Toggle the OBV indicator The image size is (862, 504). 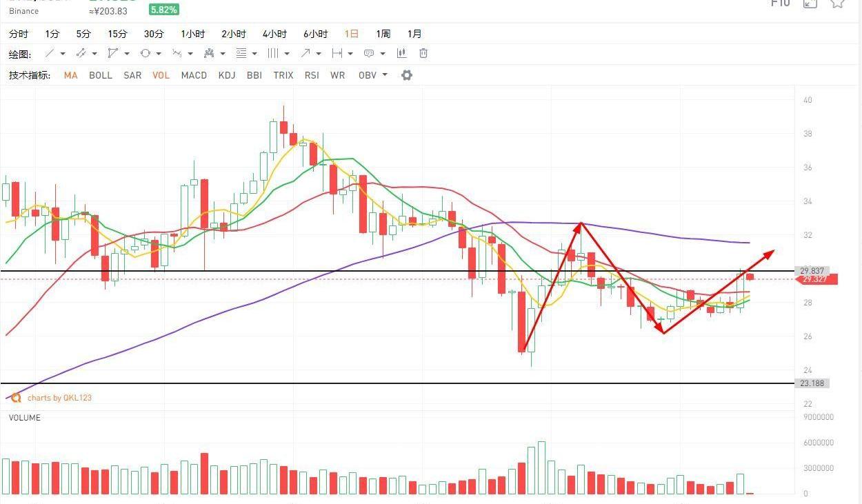tap(368, 75)
